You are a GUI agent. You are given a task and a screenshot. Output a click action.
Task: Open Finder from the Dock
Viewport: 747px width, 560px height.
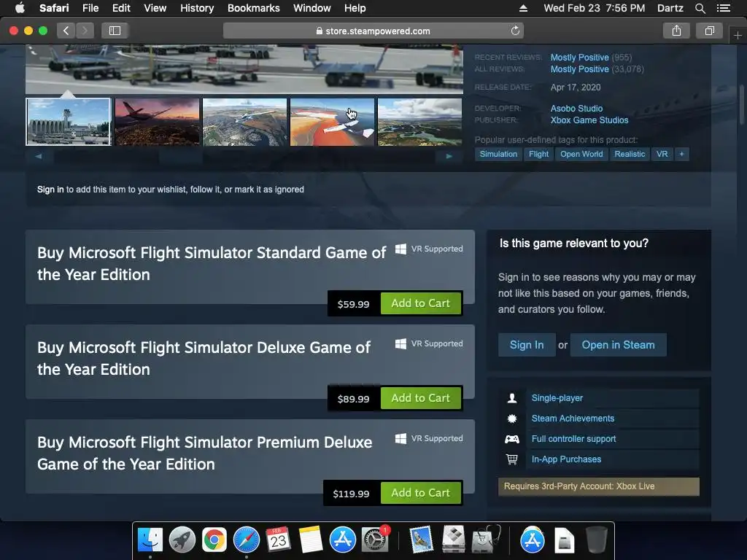(x=150, y=540)
